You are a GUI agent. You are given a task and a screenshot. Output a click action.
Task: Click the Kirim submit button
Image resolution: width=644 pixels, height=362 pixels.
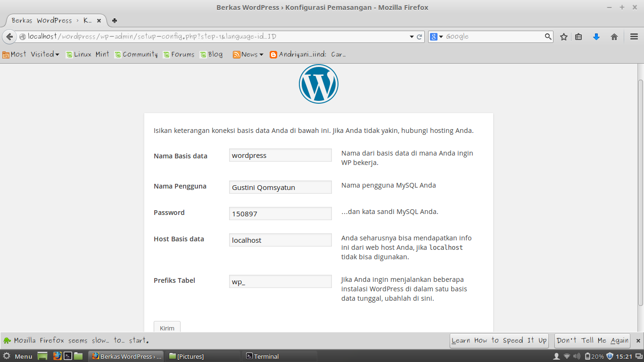[167, 327]
